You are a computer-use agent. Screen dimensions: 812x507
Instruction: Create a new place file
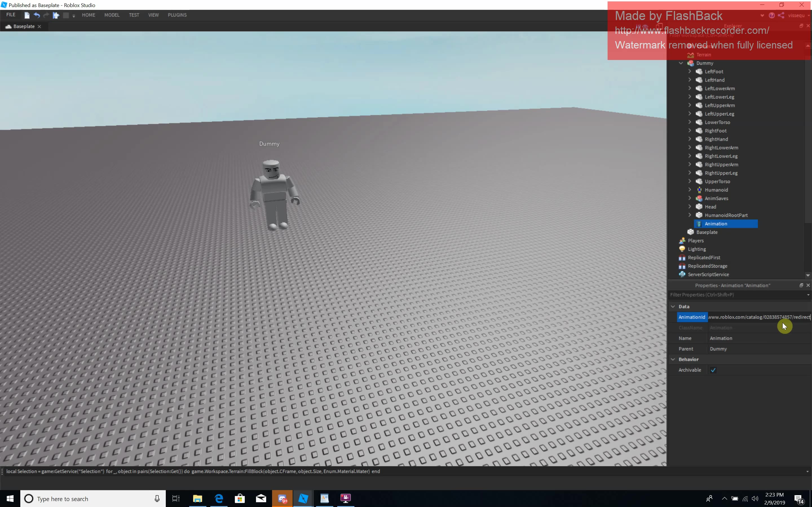click(27, 15)
